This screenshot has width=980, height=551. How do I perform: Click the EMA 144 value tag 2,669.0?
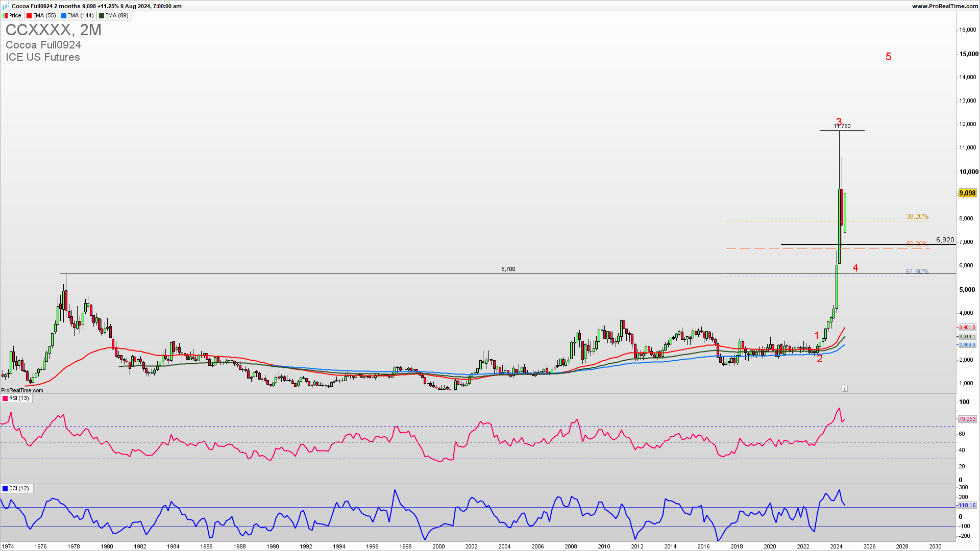click(967, 345)
